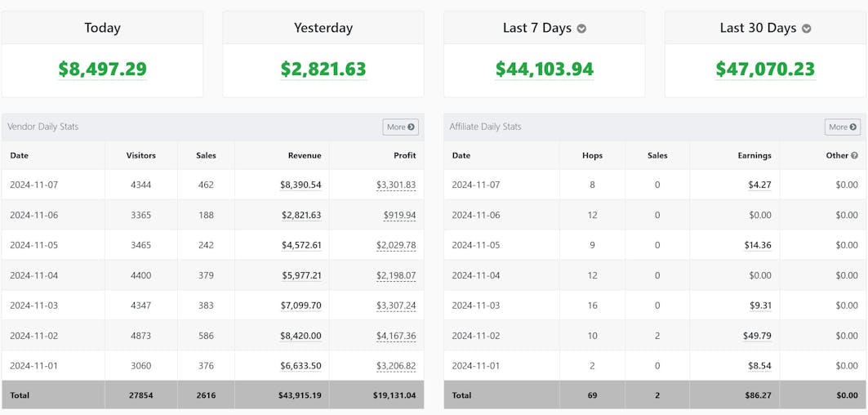Click vendor profit $919.94 on 2024-11-06
The height and width of the screenshot is (415, 868).
pos(399,216)
